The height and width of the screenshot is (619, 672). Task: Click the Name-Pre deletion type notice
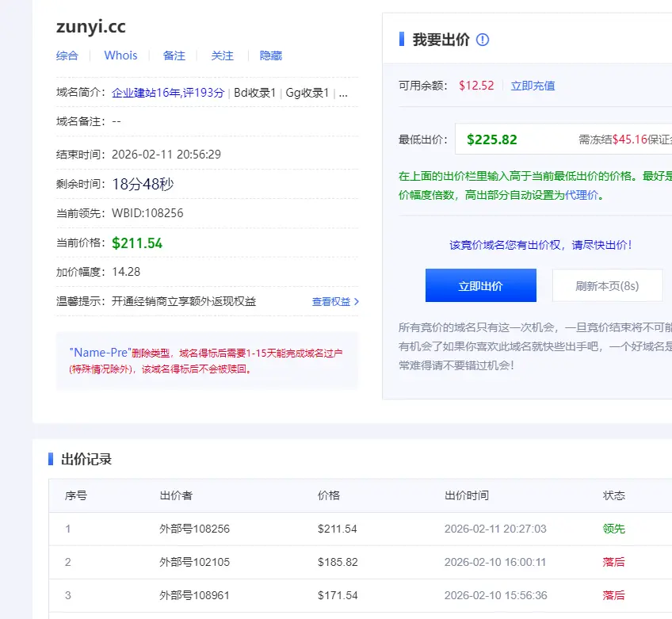206,361
